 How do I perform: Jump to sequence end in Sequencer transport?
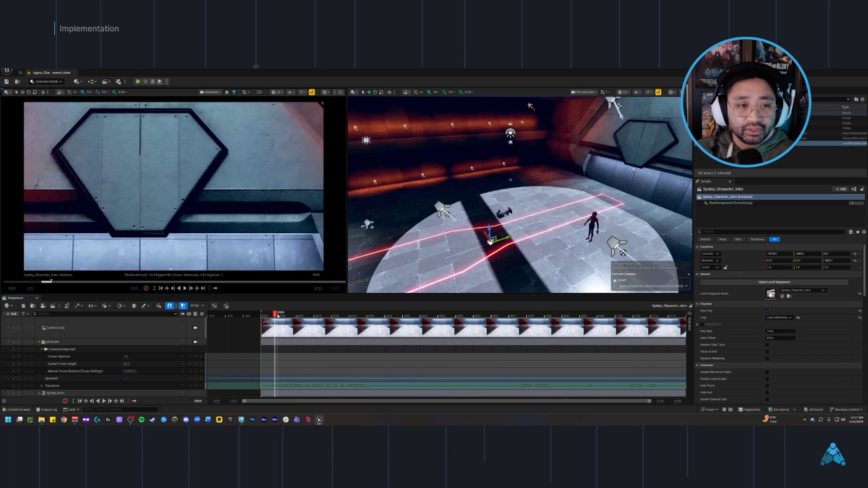pyautogui.click(x=122, y=401)
